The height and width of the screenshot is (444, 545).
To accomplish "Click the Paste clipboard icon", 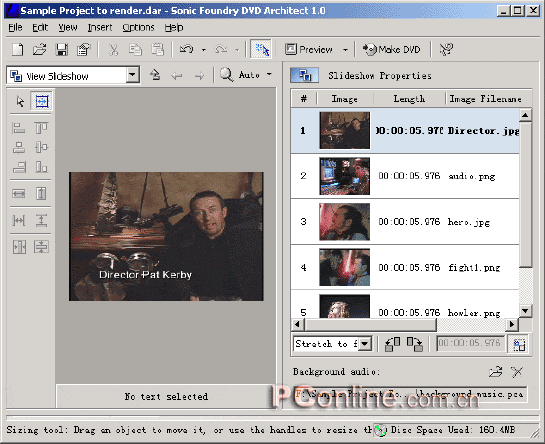I will pyautogui.click(x=157, y=49).
